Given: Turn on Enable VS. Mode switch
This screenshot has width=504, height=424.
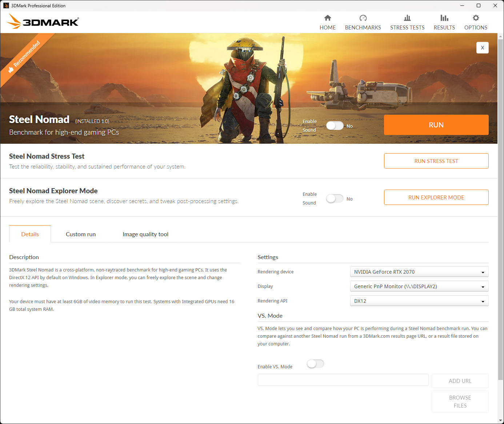Looking at the screenshot, I should click(x=315, y=364).
